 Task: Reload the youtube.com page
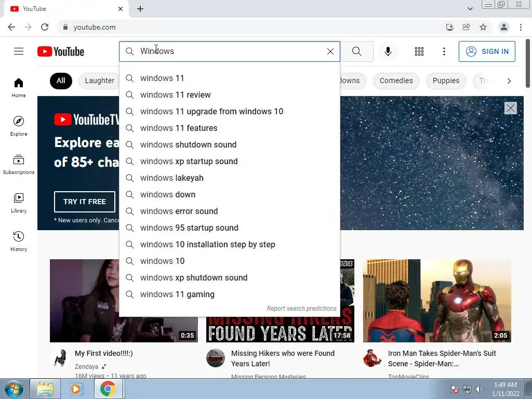(45, 27)
